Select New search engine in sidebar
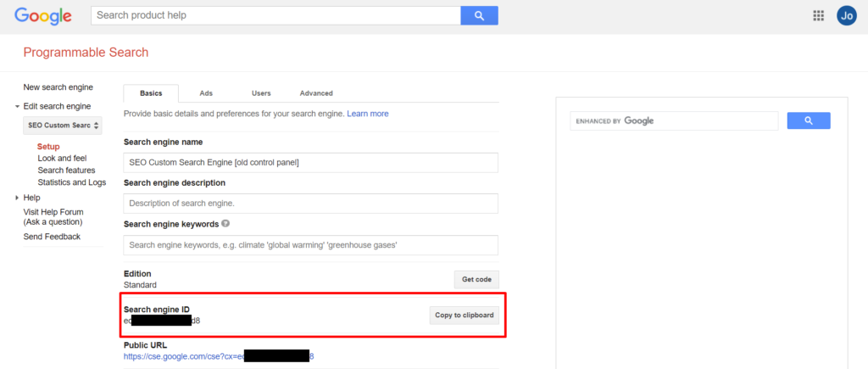Screen dimensions: 868x369 (x=58, y=87)
